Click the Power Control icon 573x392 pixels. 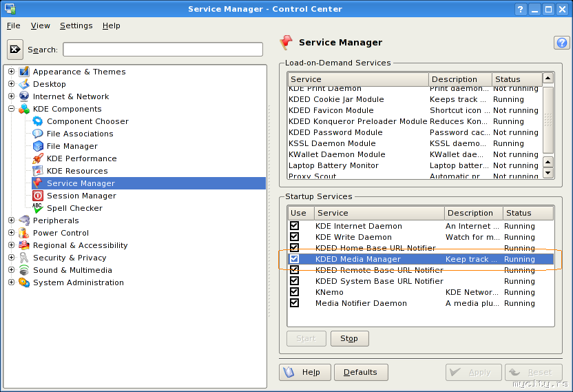point(24,233)
